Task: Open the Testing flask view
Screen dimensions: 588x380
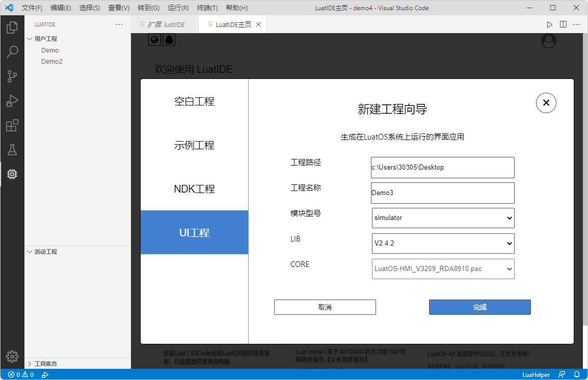Action: [x=12, y=150]
